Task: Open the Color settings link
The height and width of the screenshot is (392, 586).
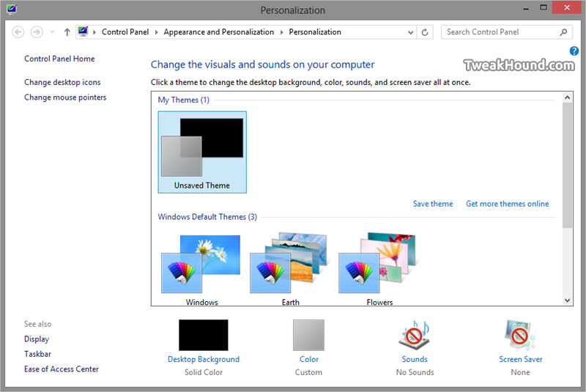Action: coord(309,359)
